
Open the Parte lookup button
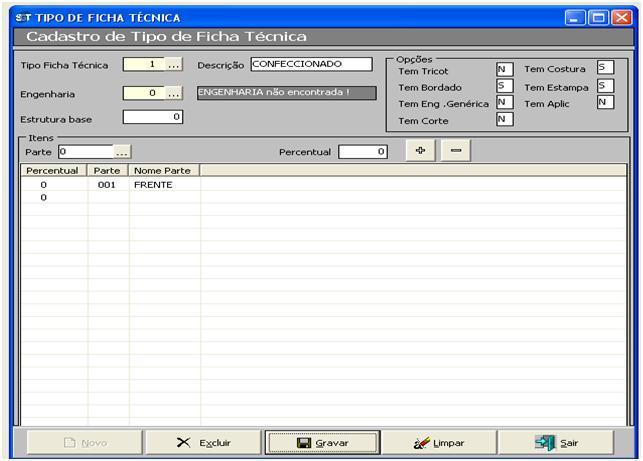[122, 152]
